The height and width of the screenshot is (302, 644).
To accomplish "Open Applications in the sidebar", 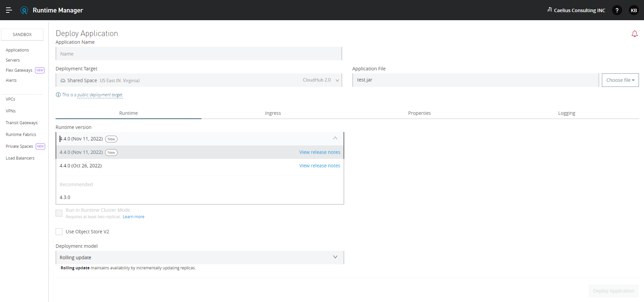I will pyautogui.click(x=17, y=50).
